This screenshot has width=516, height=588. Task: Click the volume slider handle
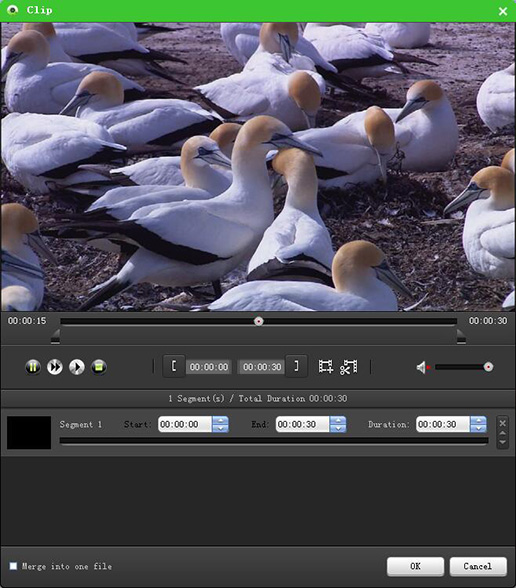click(x=488, y=367)
